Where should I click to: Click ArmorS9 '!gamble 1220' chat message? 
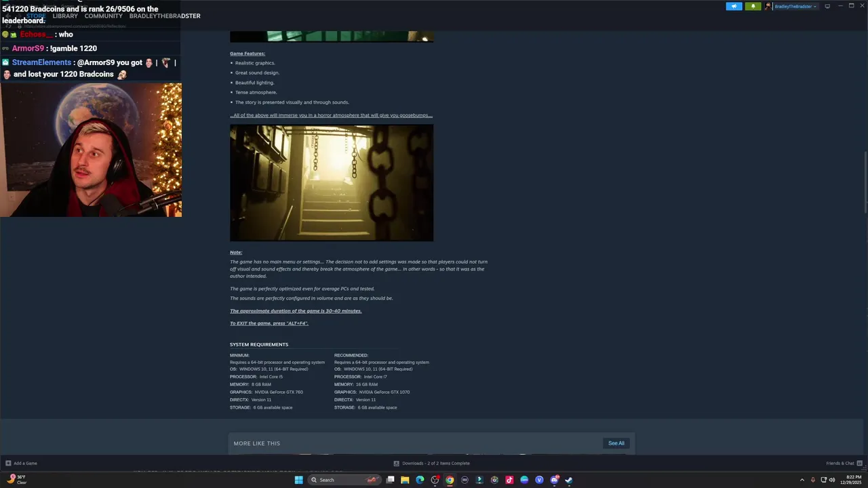pos(54,48)
